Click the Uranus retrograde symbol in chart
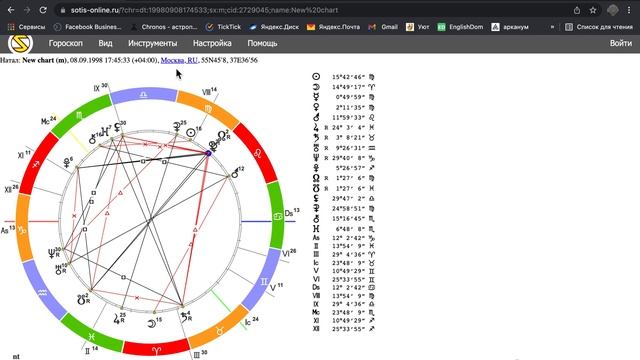The image size is (640, 360). point(59,269)
